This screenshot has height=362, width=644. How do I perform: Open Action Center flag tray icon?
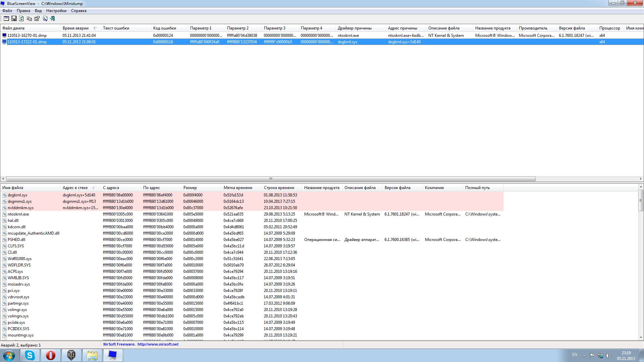coord(592,356)
